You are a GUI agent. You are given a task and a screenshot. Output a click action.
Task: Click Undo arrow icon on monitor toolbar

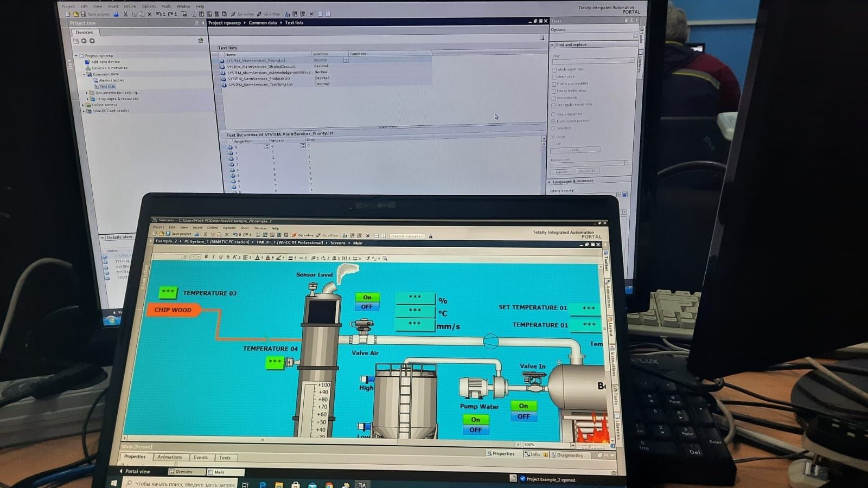[158, 14]
